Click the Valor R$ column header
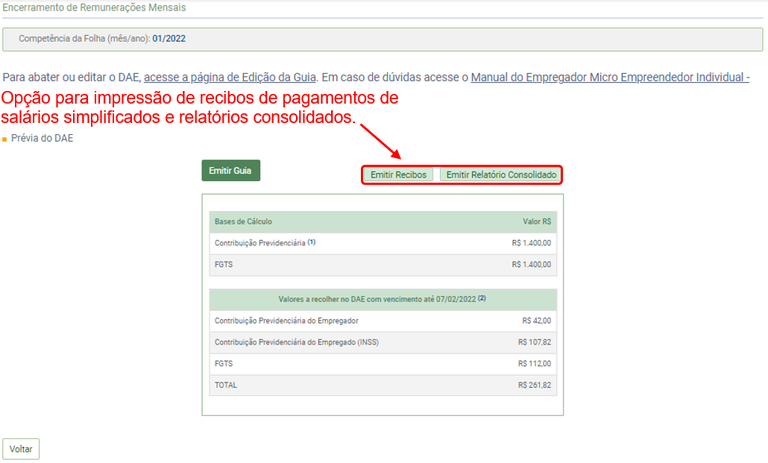Viewport: 768px width, 463px height. pyautogui.click(x=536, y=221)
